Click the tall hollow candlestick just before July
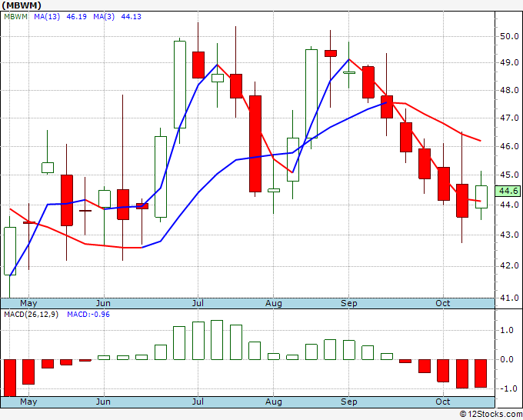The height and width of the screenshot is (420, 523). (180, 85)
